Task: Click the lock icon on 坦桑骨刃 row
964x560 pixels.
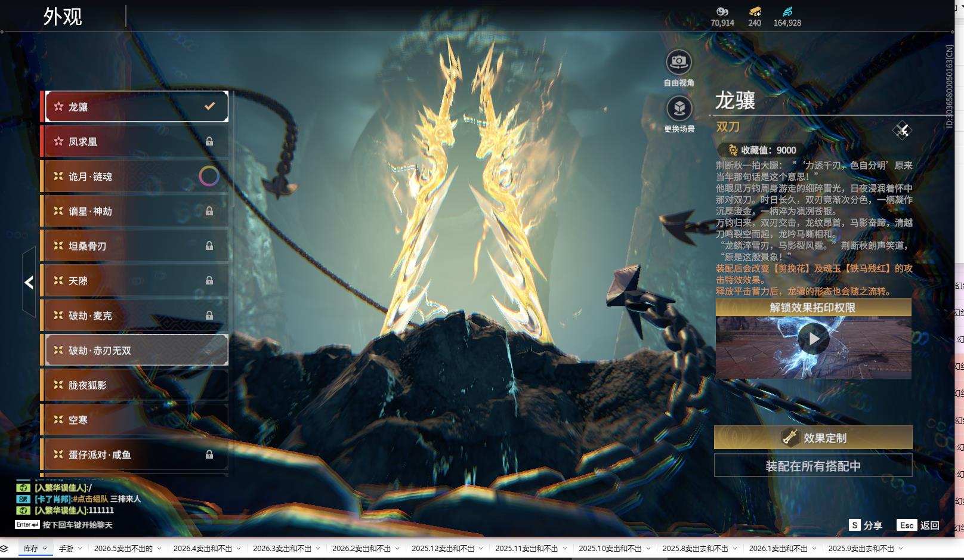Action: click(x=209, y=246)
